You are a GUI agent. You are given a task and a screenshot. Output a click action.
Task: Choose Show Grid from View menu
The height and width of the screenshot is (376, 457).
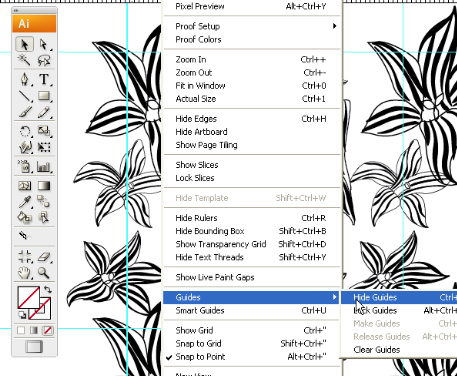pyautogui.click(x=252, y=330)
